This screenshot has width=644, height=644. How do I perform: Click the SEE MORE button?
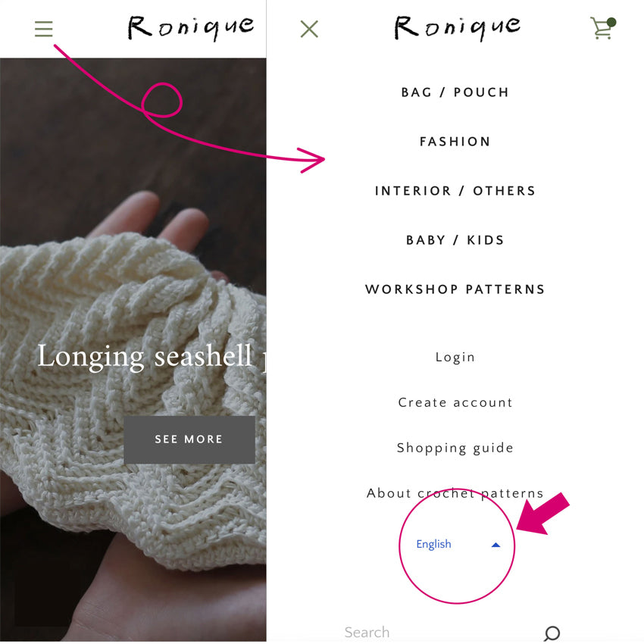(189, 439)
